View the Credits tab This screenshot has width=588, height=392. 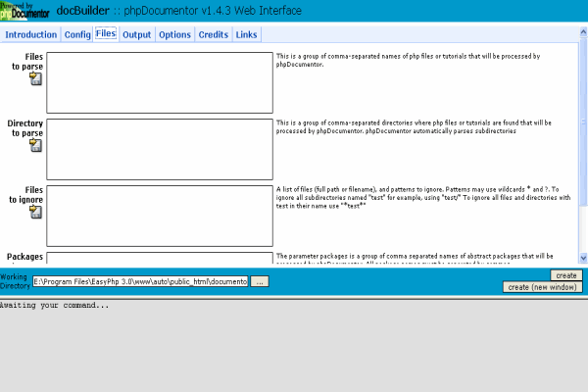(x=214, y=34)
